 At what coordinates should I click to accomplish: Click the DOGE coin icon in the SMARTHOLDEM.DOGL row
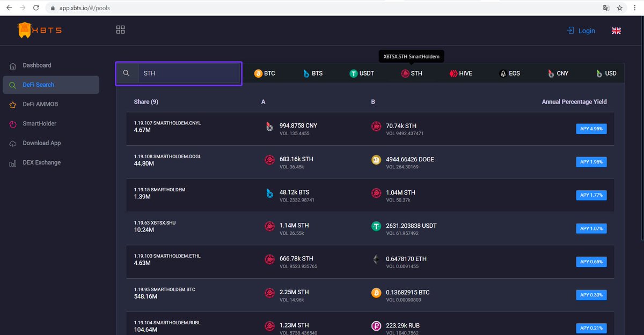coord(376,160)
